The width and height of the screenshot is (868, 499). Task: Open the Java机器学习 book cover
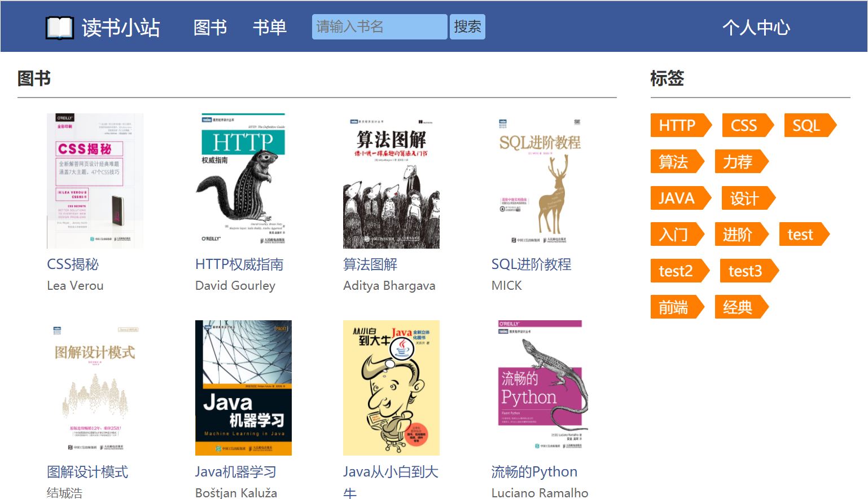click(243, 388)
